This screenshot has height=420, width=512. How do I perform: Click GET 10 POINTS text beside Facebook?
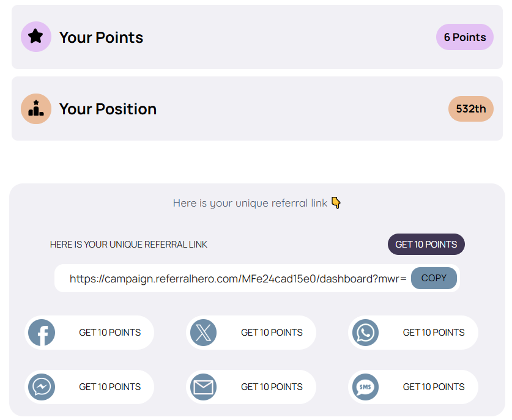pyautogui.click(x=109, y=333)
